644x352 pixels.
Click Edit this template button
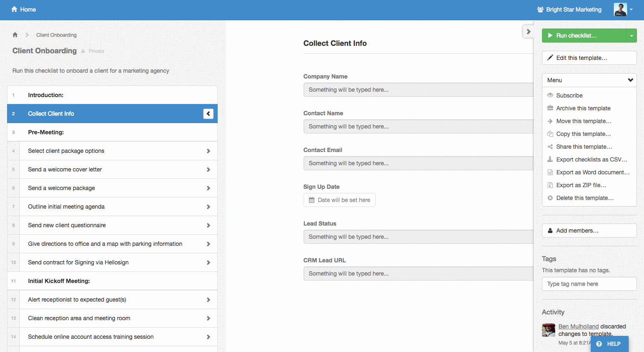click(x=589, y=58)
